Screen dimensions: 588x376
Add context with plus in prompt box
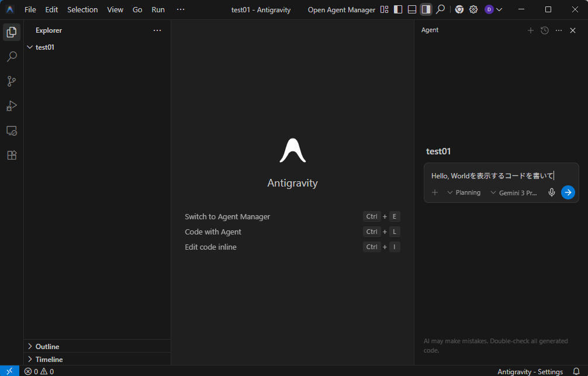tap(435, 192)
